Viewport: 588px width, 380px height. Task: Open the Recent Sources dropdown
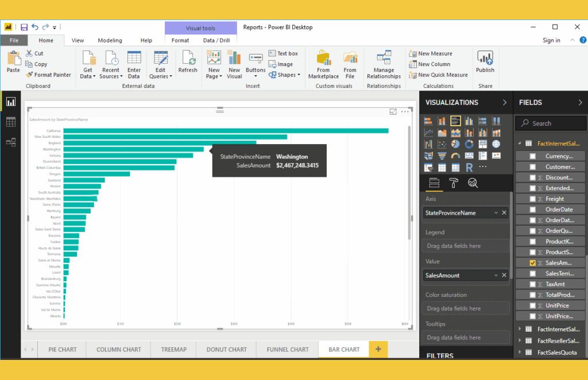(x=111, y=65)
